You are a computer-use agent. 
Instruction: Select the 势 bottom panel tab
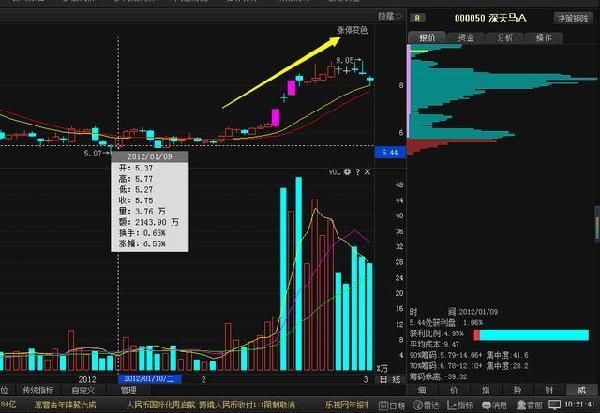coord(517,390)
